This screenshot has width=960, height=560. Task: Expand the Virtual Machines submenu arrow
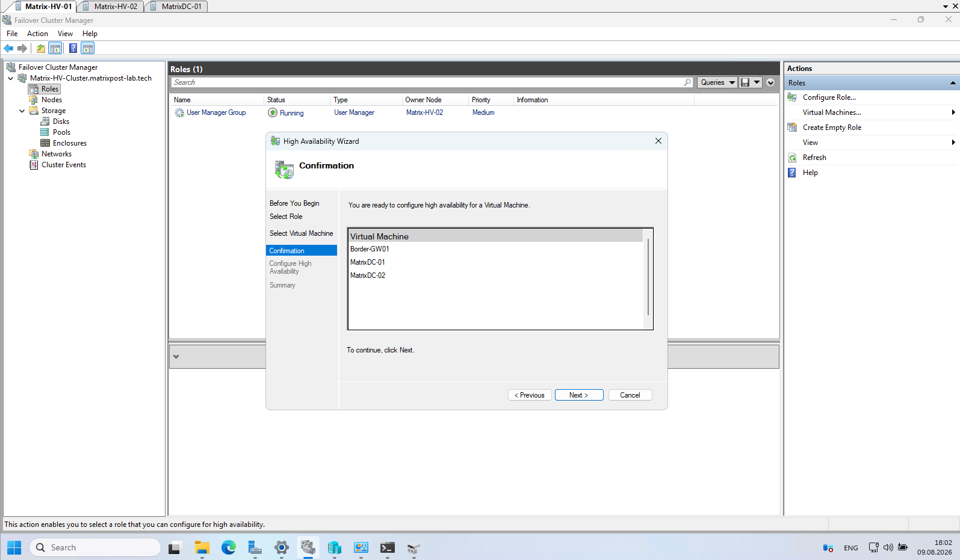pyautogui.click(x=953, y=112)
